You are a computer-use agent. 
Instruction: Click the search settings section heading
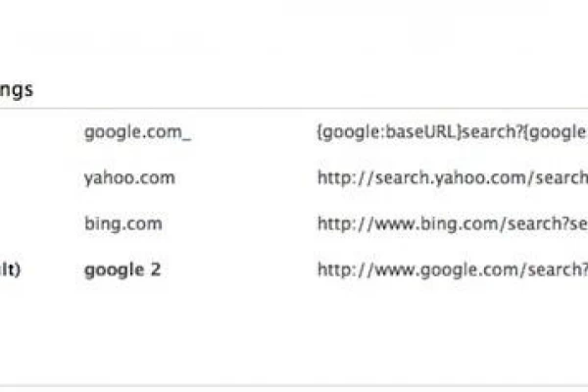click(17, 89)
